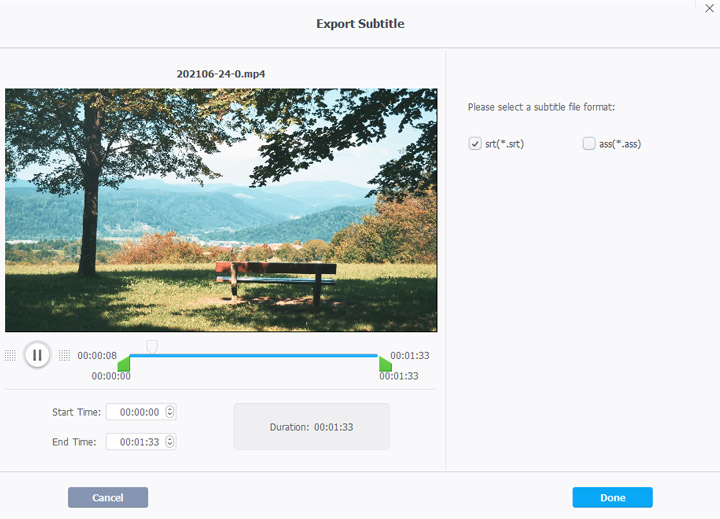Click the Export Subtitle title

pyautogui.click(x=360, y=23)
